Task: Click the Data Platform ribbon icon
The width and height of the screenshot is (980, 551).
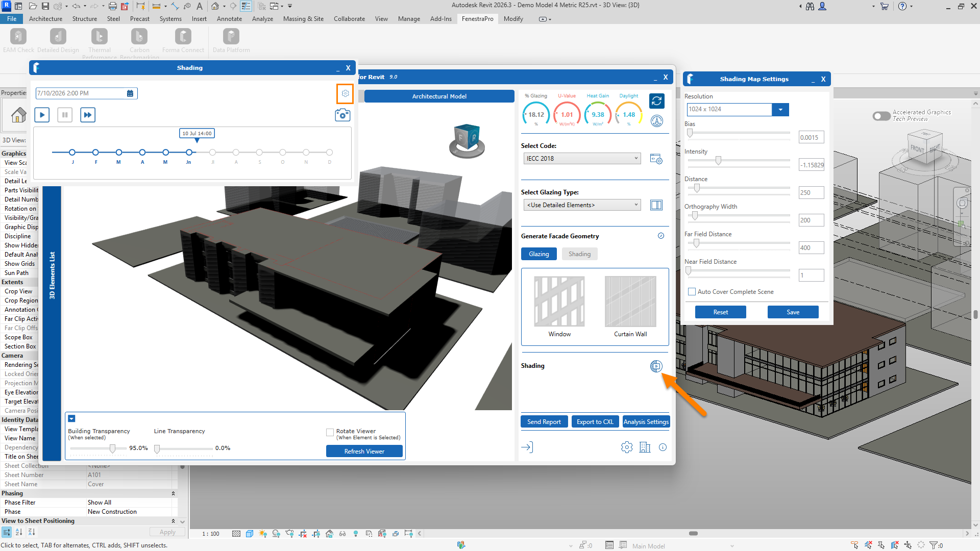Action: [x=231, y=37]
